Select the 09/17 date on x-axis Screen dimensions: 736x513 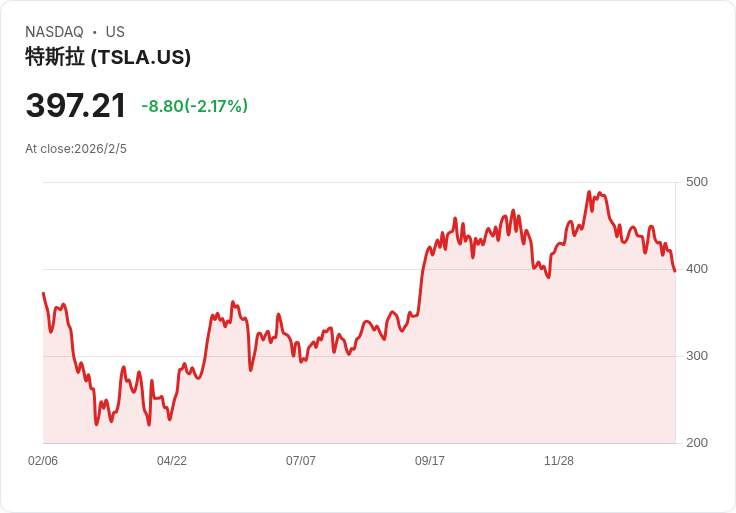430,461
